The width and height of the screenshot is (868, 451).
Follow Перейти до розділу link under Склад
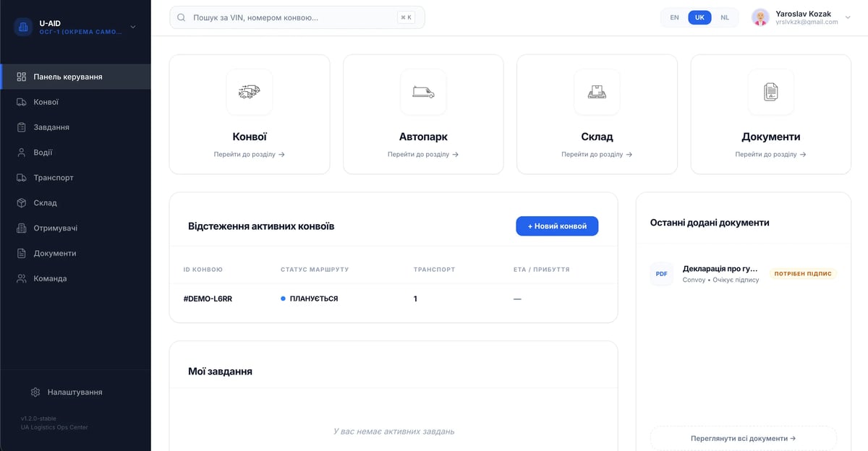click(597, 154)
